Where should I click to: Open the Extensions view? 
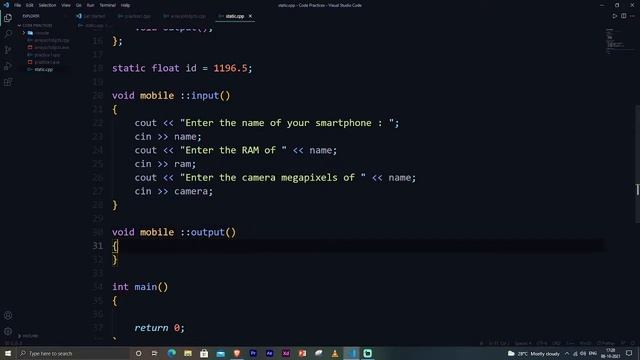(8, 82)
